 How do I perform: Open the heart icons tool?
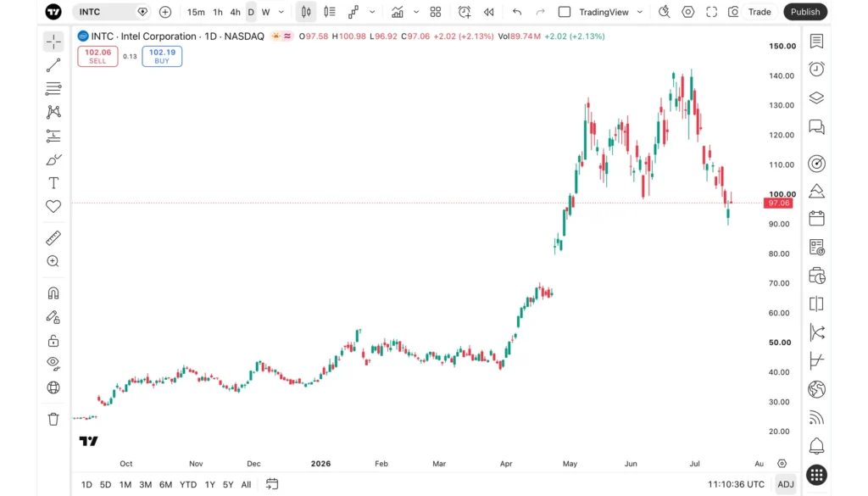(x=53, y=207)
